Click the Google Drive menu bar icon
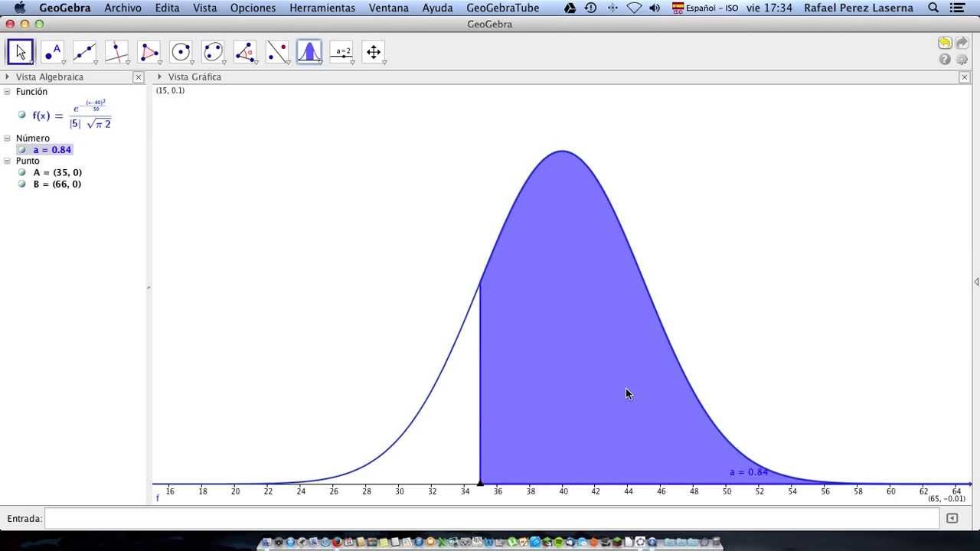980x551 pixels. point(570,8)
